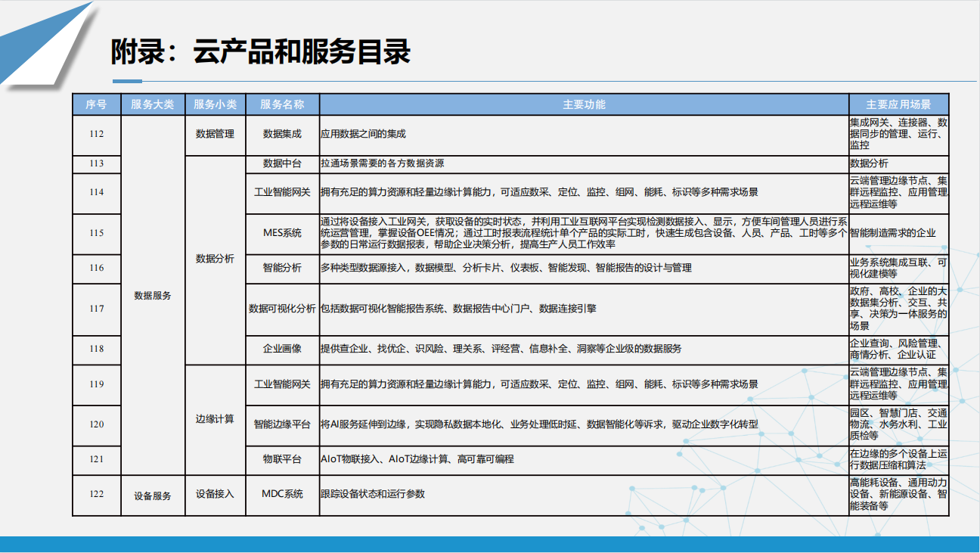Viewport: 980px width, 553px height.
Task: Select the 服务大类 column header
Action: pyautogui.click(x=153, y=104)
